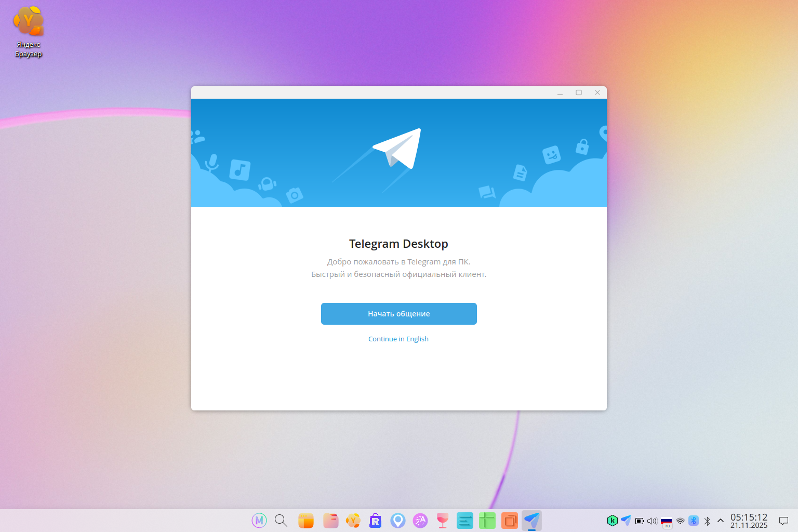The height and width of the screenshot is (532, 798).
Task: Open the green spreadsheet app icon
Action: click(x=487, y=520)
